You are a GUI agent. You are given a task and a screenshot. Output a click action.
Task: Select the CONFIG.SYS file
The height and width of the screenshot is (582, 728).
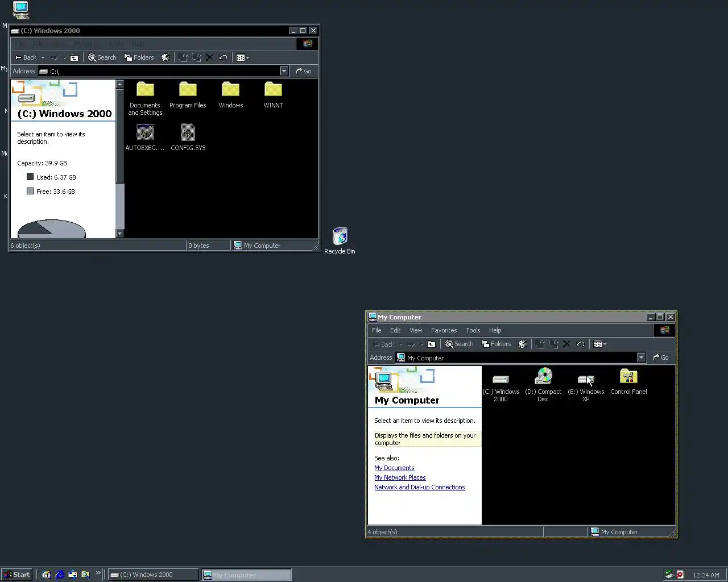pyautogui.click(x=188, y=138)
